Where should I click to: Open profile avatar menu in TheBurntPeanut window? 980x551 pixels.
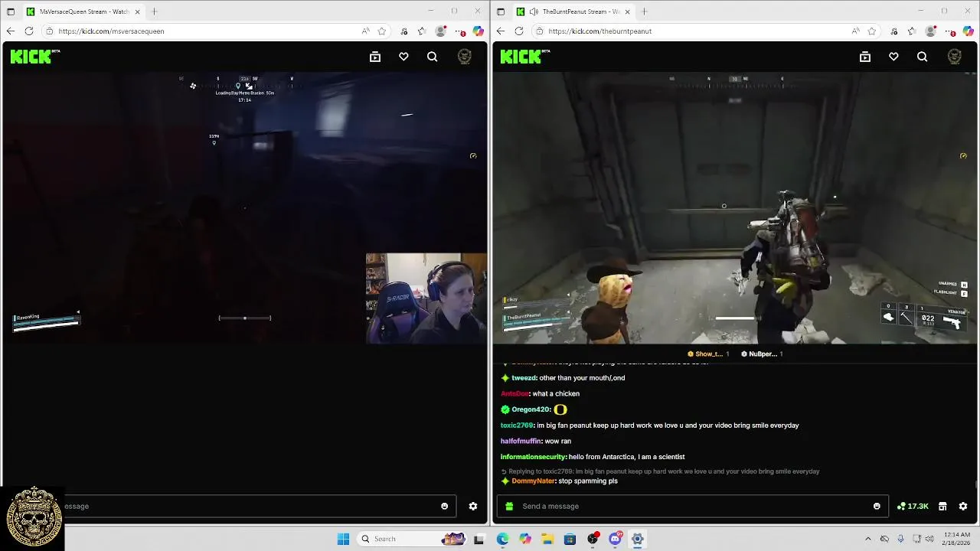coord(955,57)
